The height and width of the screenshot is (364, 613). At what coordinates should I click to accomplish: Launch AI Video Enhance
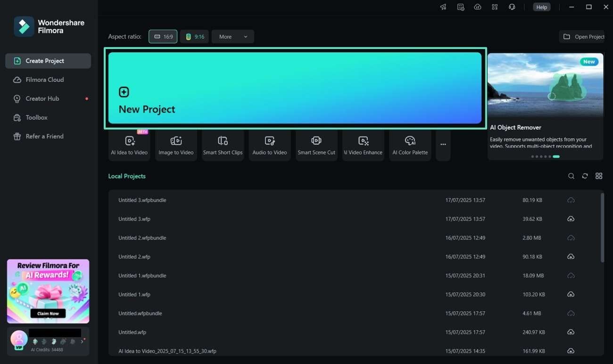(x=363, y=146)
